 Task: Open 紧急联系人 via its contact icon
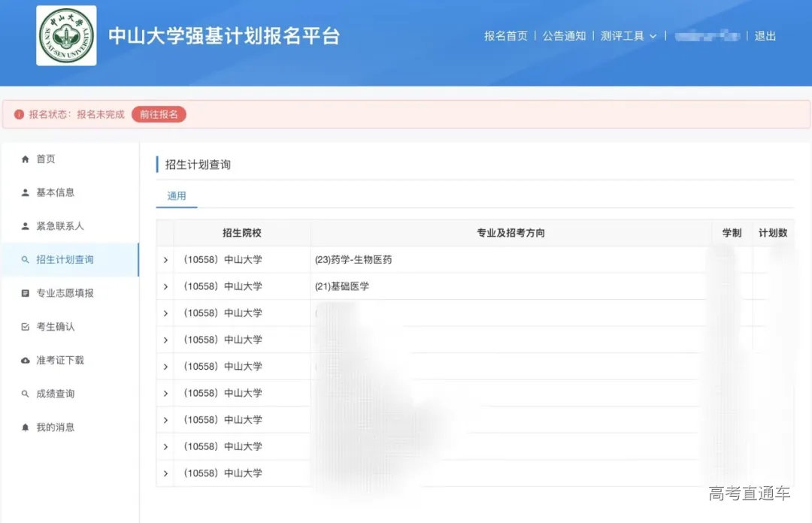click(x=26, y=225)
